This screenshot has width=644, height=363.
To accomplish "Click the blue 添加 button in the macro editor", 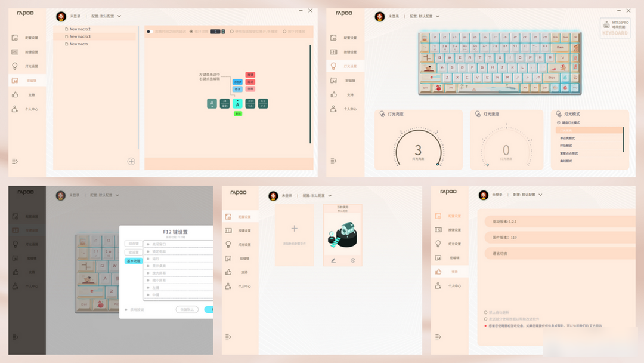I will (x=237, y=82).
